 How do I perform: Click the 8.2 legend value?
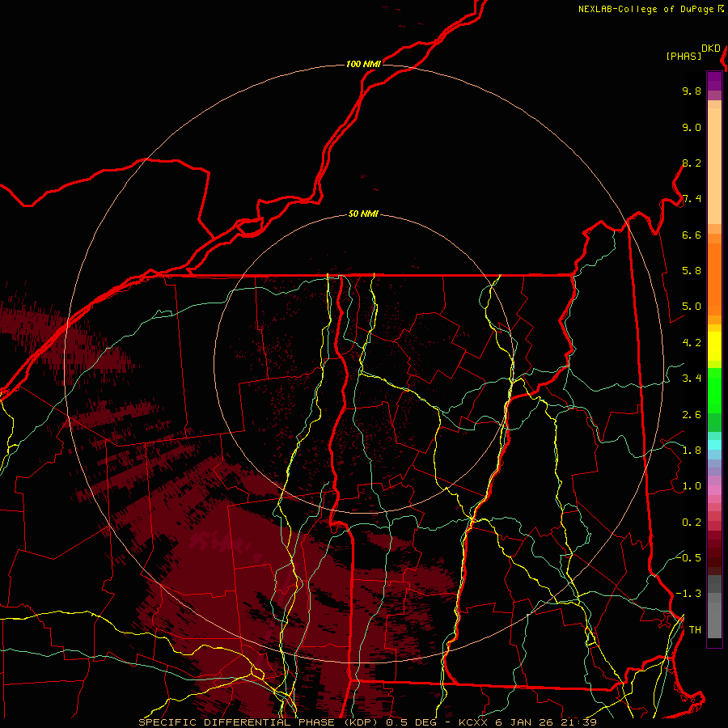(x=692, y=163)
